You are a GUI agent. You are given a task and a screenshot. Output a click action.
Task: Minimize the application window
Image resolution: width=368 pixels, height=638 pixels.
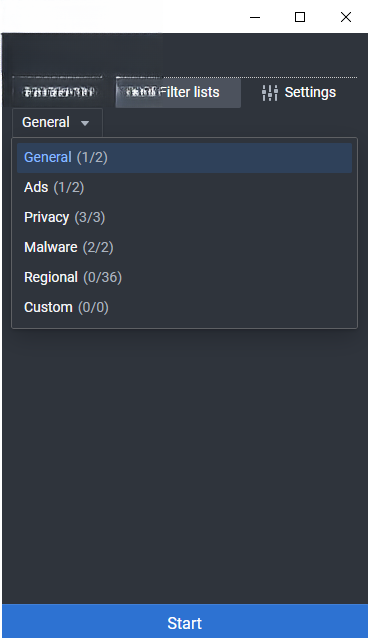coord(255,17)
